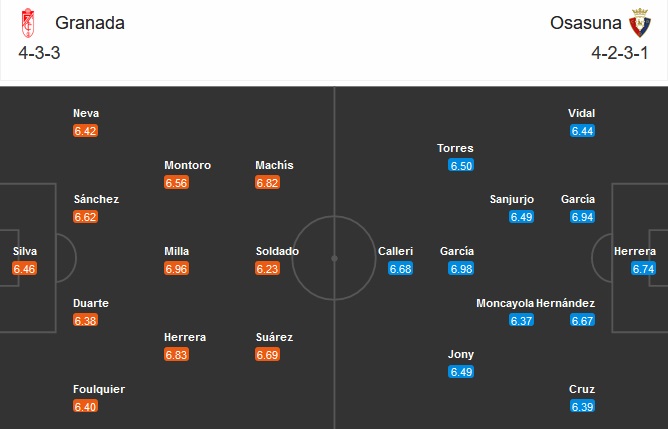Select Osasuna goalkeeper Herrera
The width and height of the screenshot is (668, 429).
tap(635, 251)
